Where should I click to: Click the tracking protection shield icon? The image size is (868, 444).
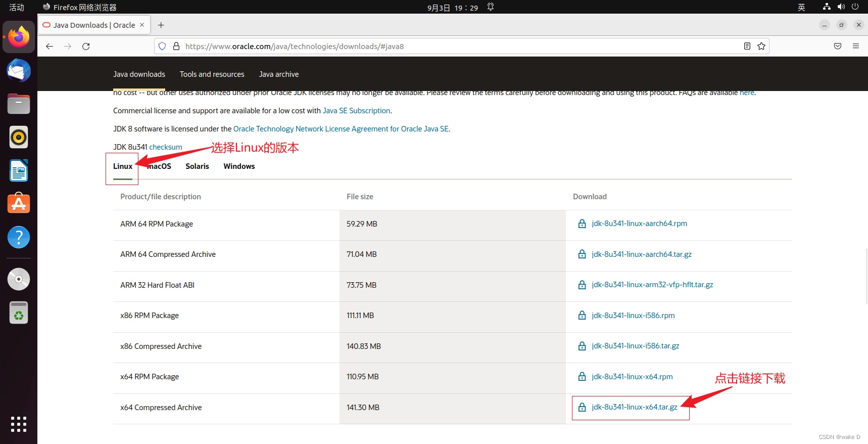coord(162,46)
